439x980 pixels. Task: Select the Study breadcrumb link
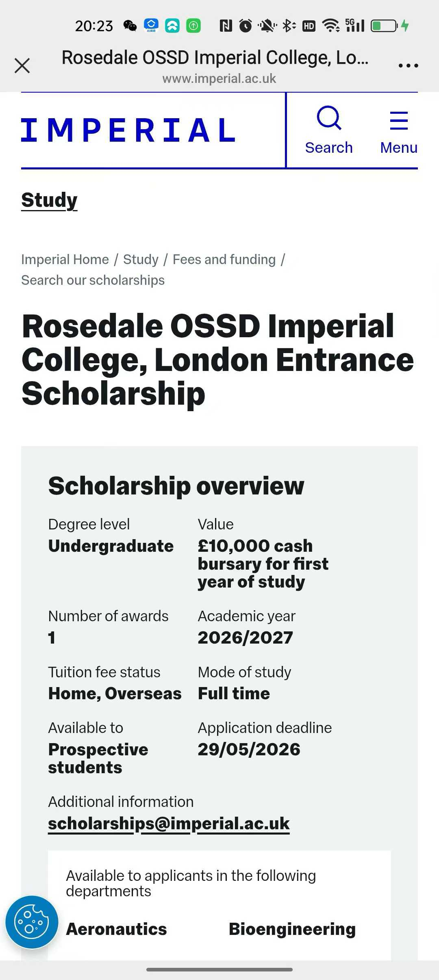[141, 259]
